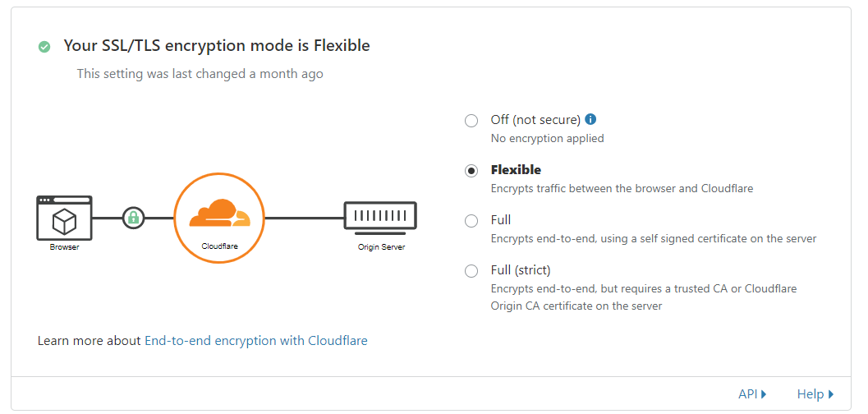Click the green checkmark status icon
The image size is (868, 414).
[44, 47]
